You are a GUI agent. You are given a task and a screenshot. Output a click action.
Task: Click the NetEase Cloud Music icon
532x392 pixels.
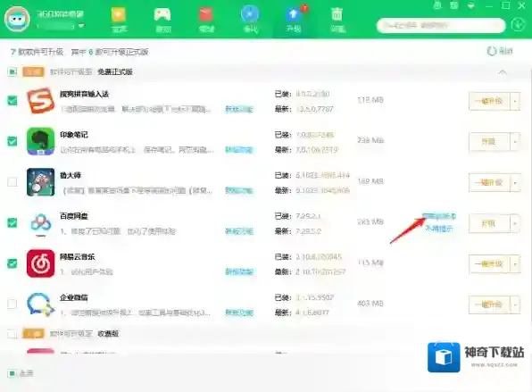point(40,263)
